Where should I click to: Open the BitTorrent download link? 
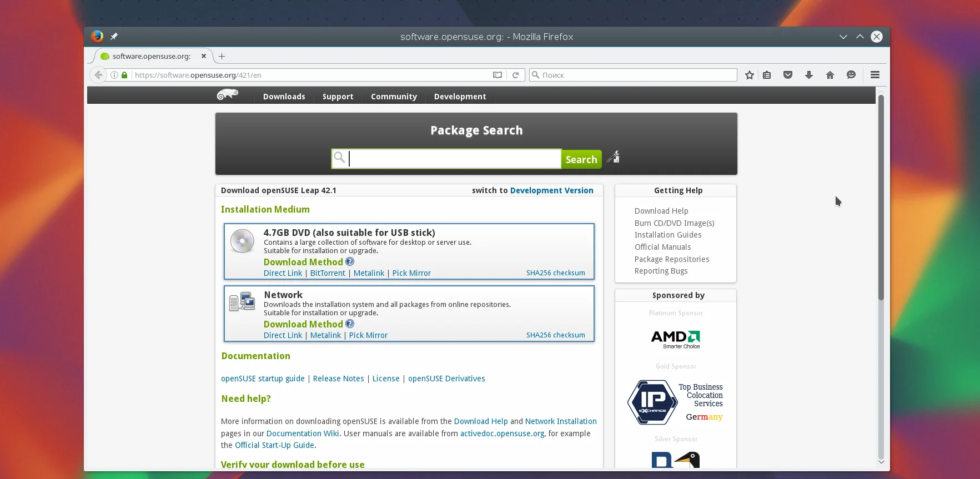point(328,273)
